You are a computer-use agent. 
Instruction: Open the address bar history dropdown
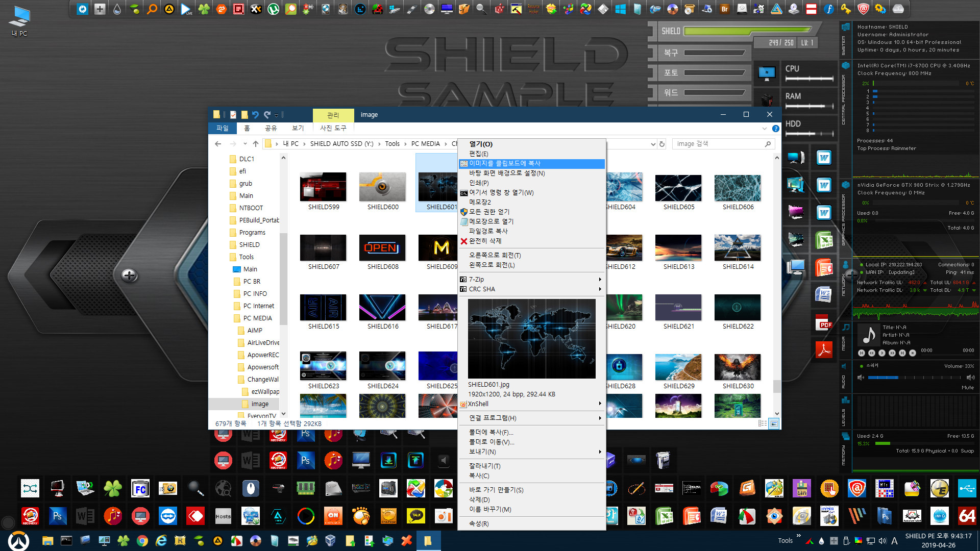[x=653, y=144]
